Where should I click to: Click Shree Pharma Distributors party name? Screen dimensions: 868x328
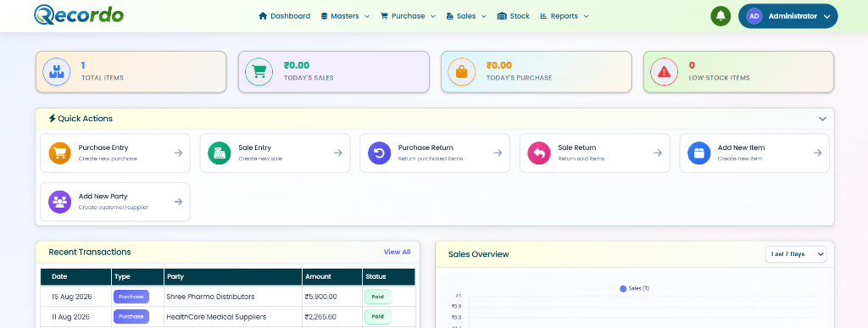point(210,297)
